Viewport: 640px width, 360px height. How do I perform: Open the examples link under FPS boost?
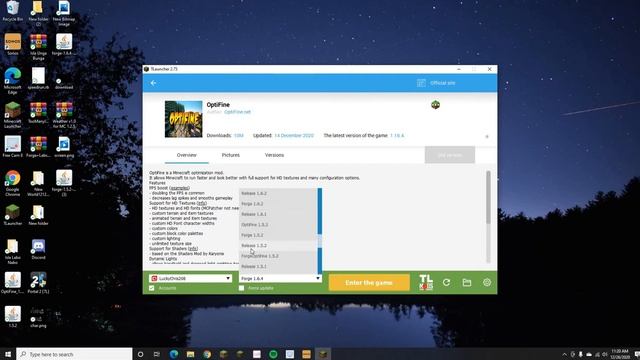coord(180,188)
